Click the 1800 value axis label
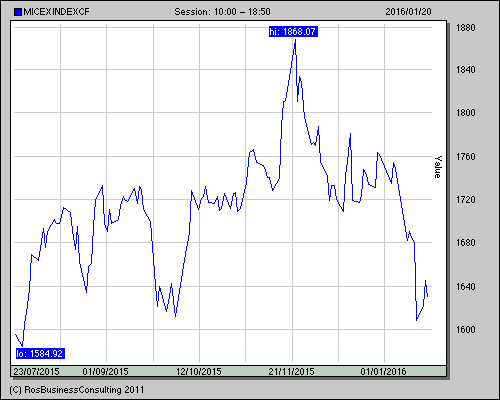The height and width of the screenshot is (400, 500). click(466, 113)
